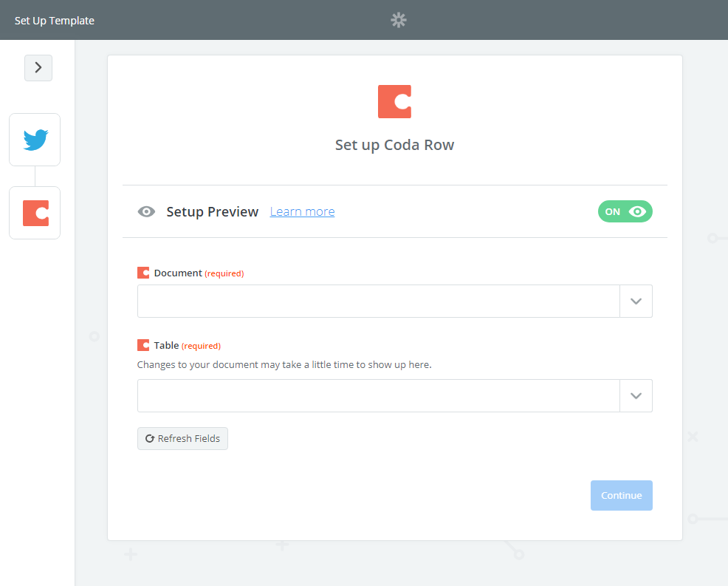Open the Learn more link
Image resolution: width=728 pixels, height=586 pixels.
pyautogui.click(x=302, y=212)
